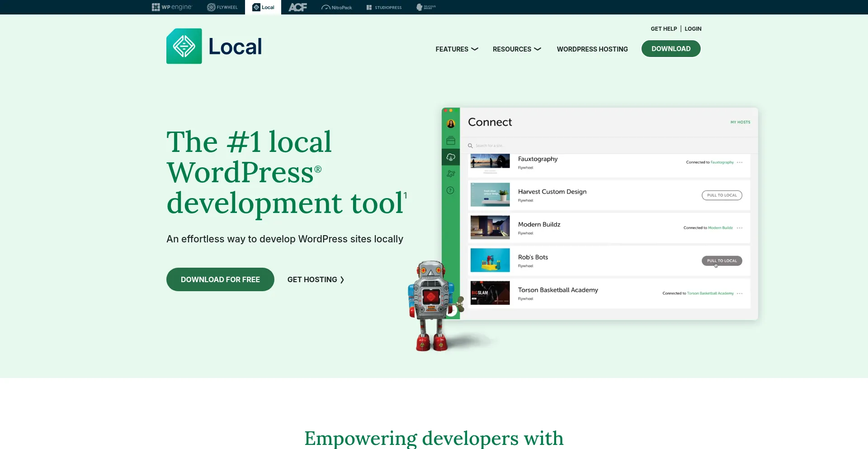Click the Local wordmark text
The height and width of the screenshot is (449, 868).
click(x=235, y=47)
